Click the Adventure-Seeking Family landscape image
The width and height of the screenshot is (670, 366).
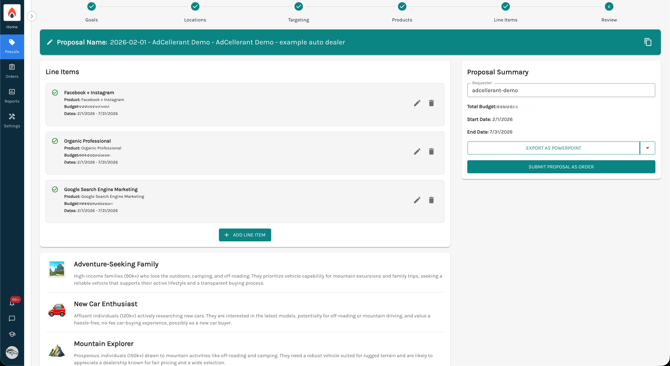click(x=56, y=269)
